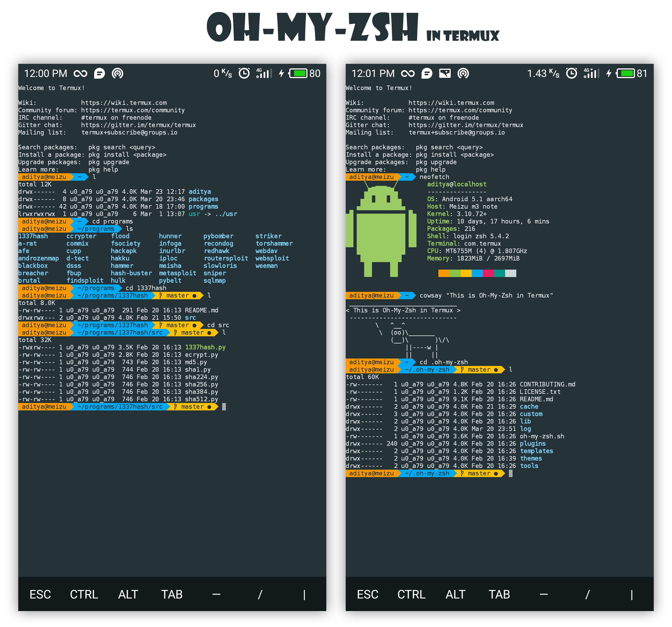This screenshot has height=627, width=672.
Task: Tap the 4G signal icon on right phone
Action: pyautogui.click(x=591, y=73)
